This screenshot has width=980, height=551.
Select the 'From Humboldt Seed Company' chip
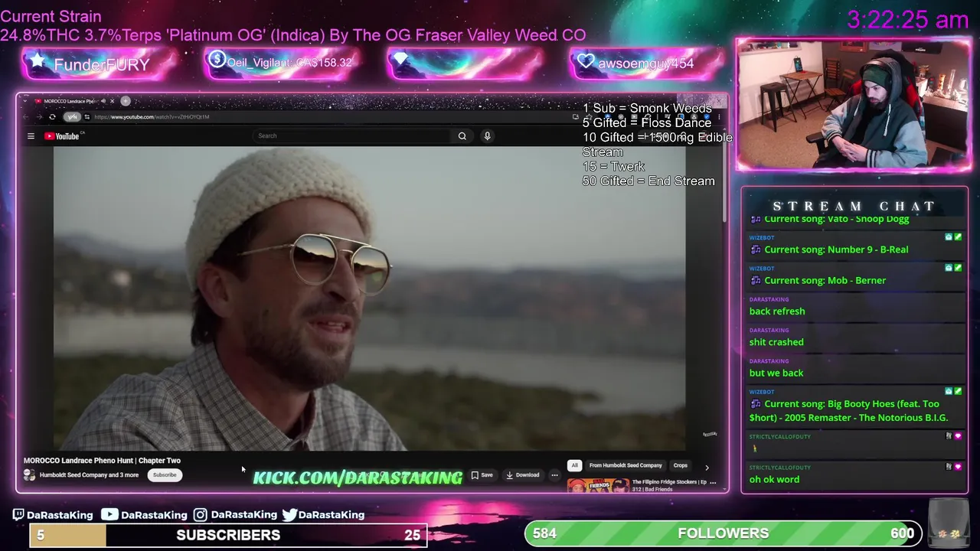626,465
